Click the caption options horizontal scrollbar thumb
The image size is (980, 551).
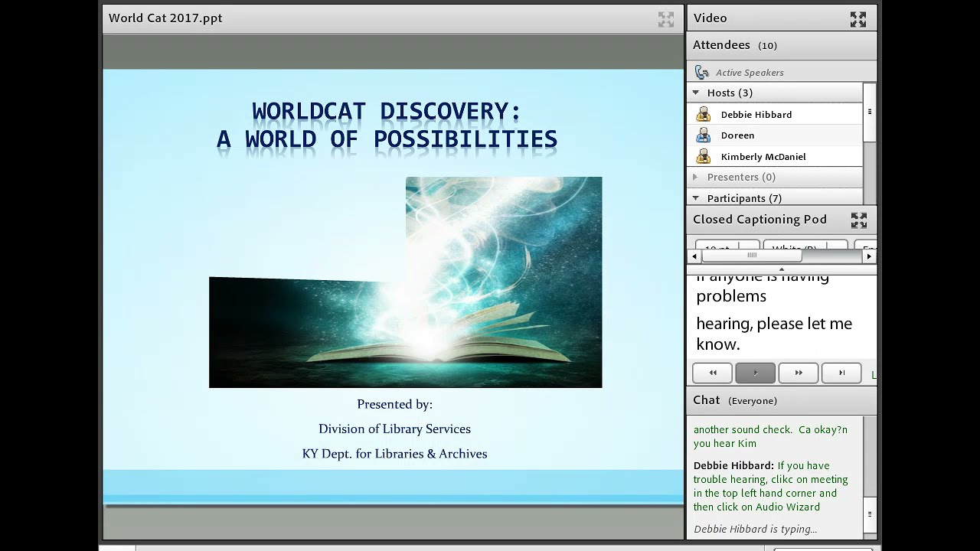752,256
